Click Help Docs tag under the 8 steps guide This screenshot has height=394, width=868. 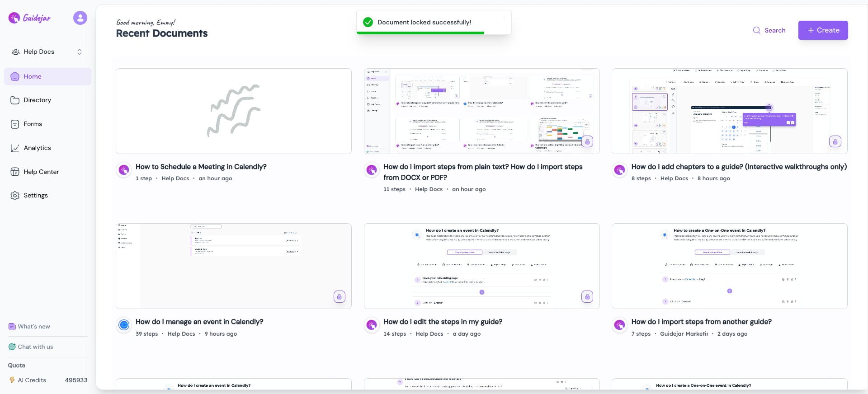tap(674, 178)
